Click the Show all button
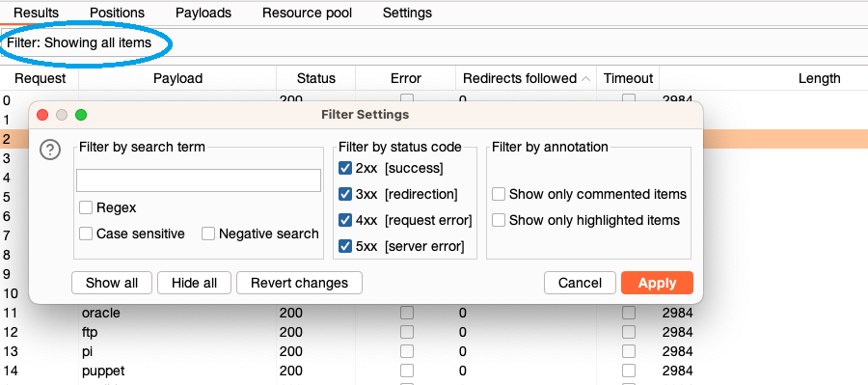This screenshot has width=868, height=385. pos(112,283)
